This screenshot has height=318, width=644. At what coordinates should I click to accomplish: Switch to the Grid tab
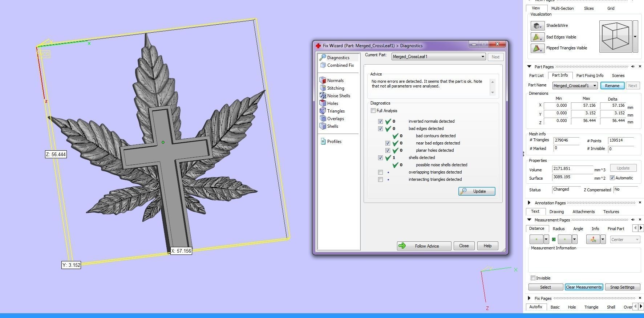tap(611, 8)
